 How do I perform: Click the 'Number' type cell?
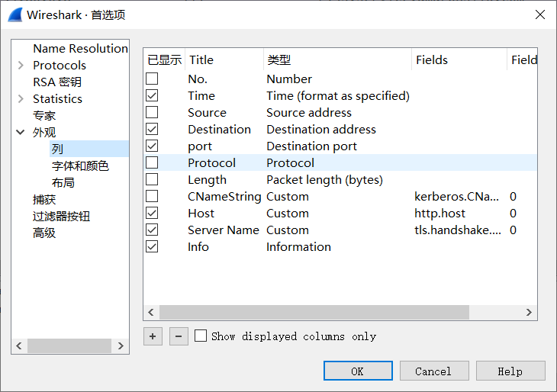[289, 79]
